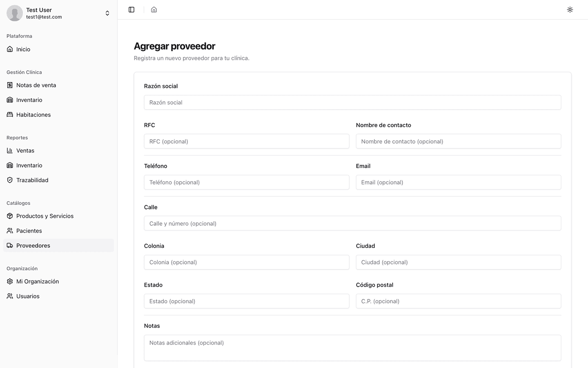Click the Proveedores truck icon
Screen dimensions: 588x368
(10, 245)
